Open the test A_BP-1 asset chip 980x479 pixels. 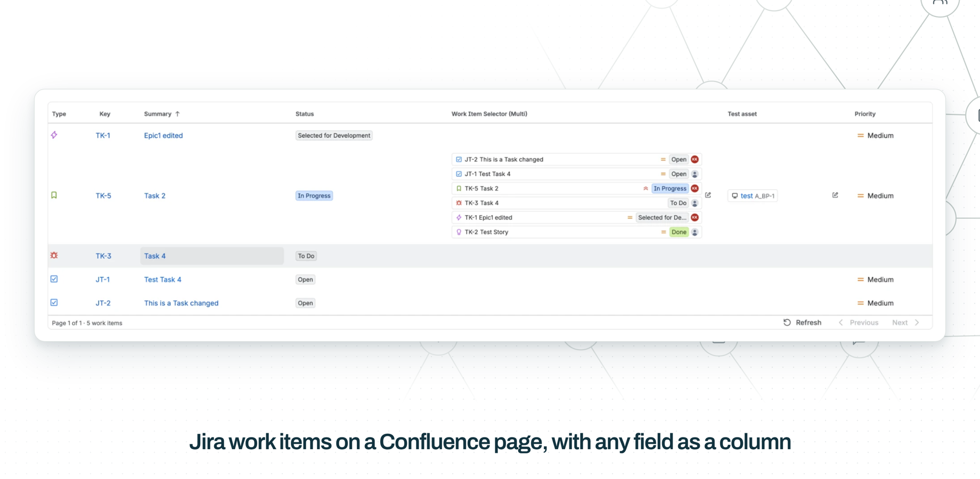coord(753,196)
